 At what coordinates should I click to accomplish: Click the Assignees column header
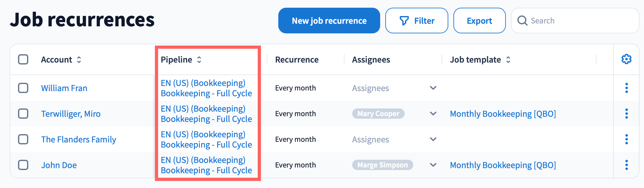pyautogui.click(x=371, y=60)
